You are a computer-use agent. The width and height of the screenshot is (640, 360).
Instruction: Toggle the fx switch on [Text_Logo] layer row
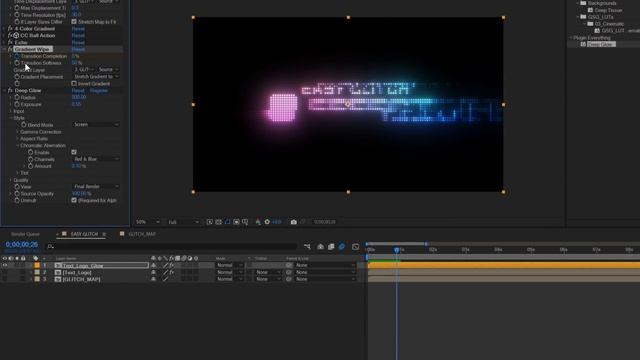pos(172,272)
